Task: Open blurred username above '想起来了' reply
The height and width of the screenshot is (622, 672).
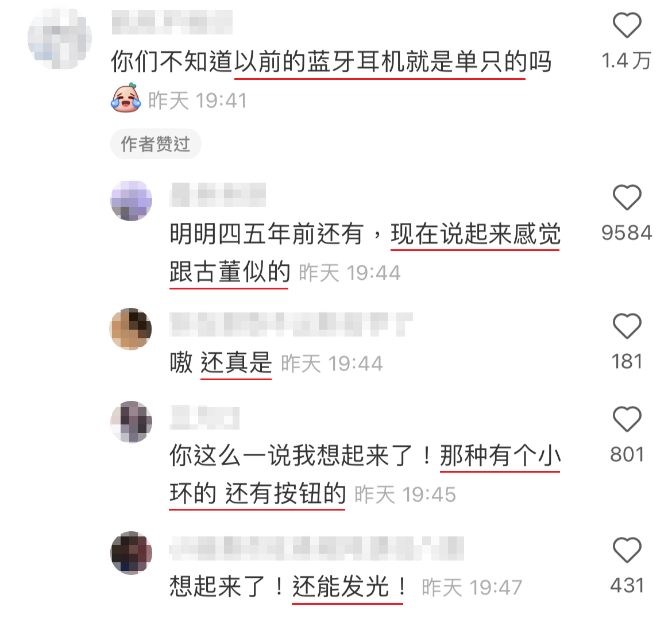Action: [x=316, y=548]
